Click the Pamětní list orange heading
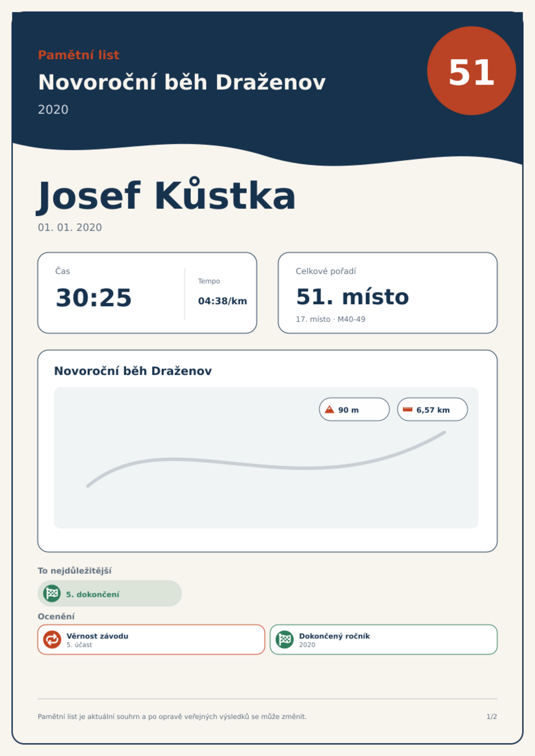Viewport: 535px width, 756px height. 79,55
